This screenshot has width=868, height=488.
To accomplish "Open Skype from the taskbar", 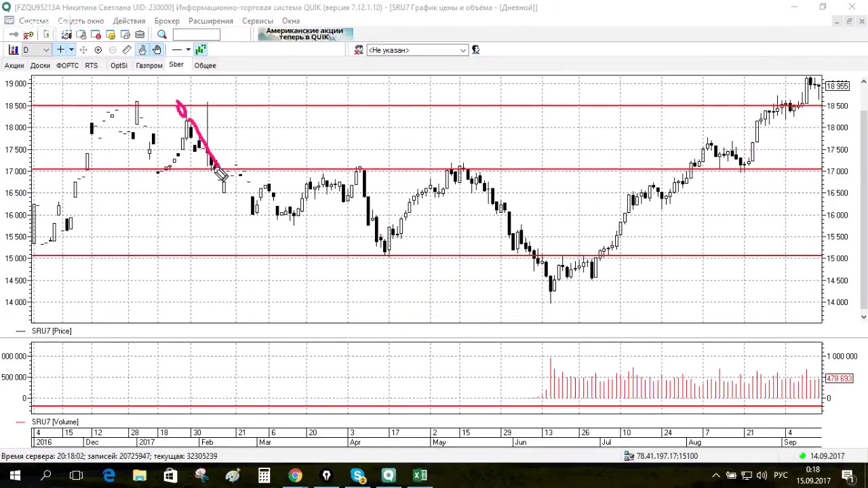I will (357, 476).
